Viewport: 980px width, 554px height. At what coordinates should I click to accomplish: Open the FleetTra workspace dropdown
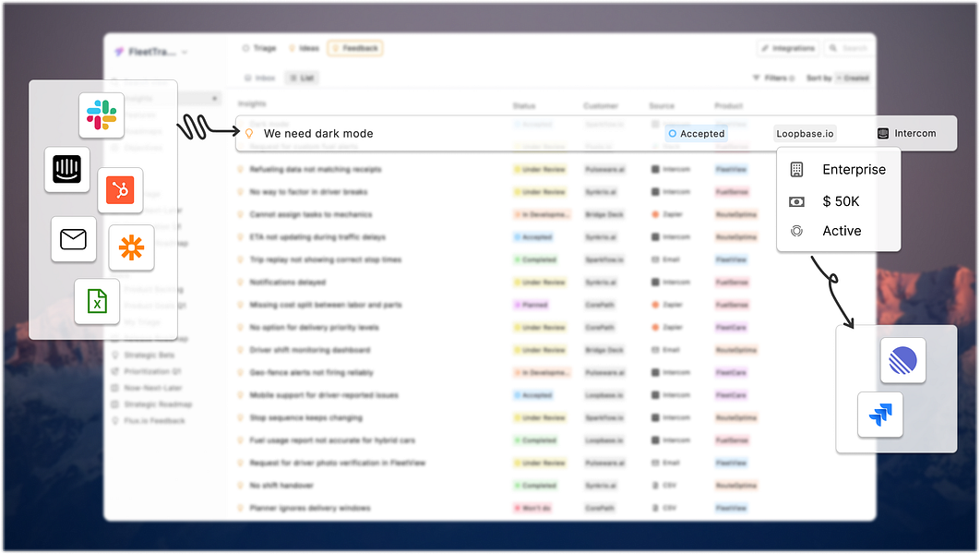[150, 52]
